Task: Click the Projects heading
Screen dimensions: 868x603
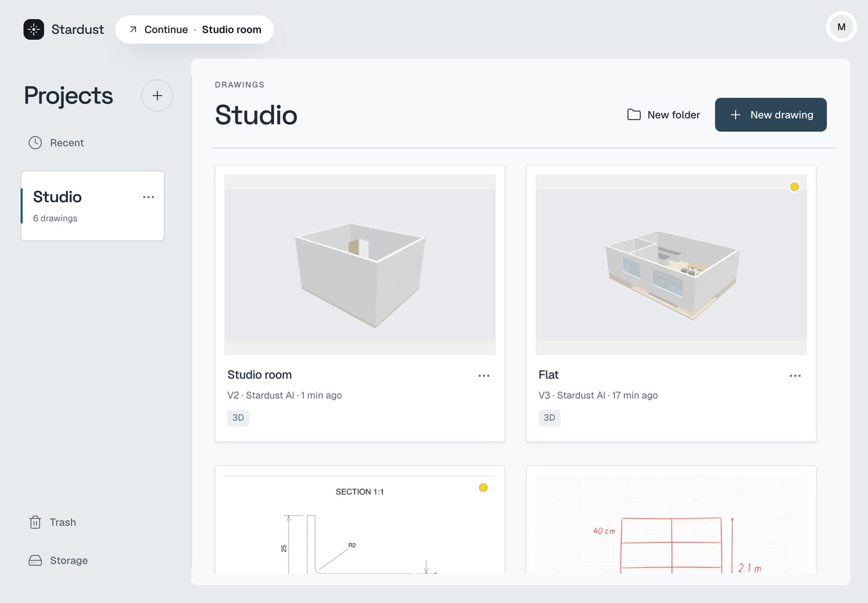Action: point(68,96)
